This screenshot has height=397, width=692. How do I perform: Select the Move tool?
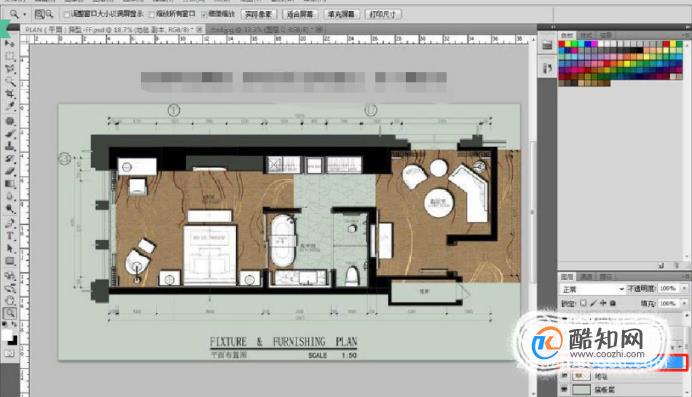point(9,44)
